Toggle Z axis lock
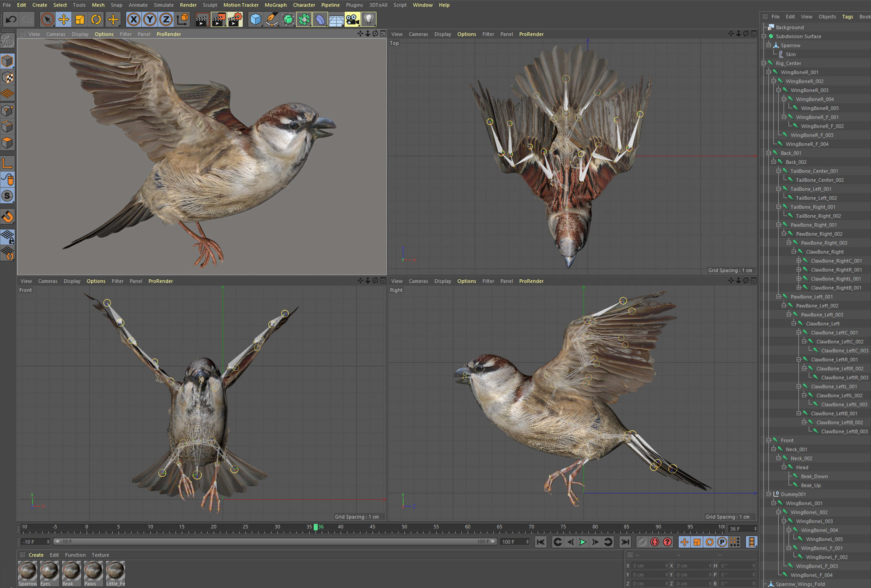871x588 pixels. click(x=166, y=19)
